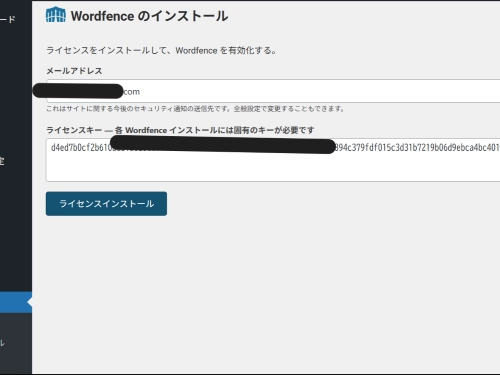Viewport: 500px width, 375px height.
Task: Click the security notification hint text below email
Action: pyautogui.click(x=195, y=109)
